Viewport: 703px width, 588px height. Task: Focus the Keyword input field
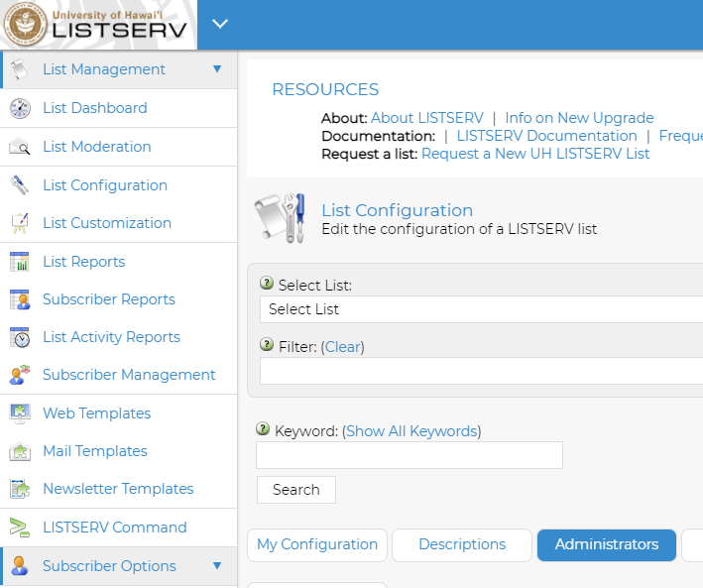410,455
